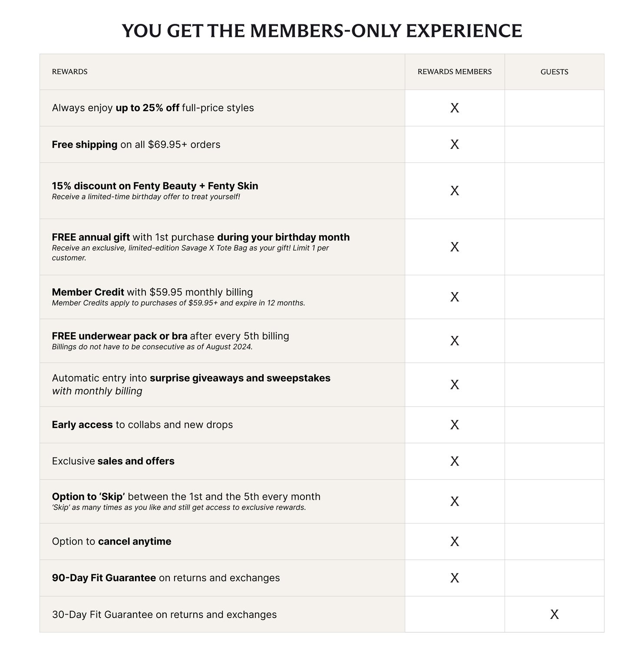Select the Member Credit row's X mark
This screenshot has width=644, height=651.
point(454,297)
